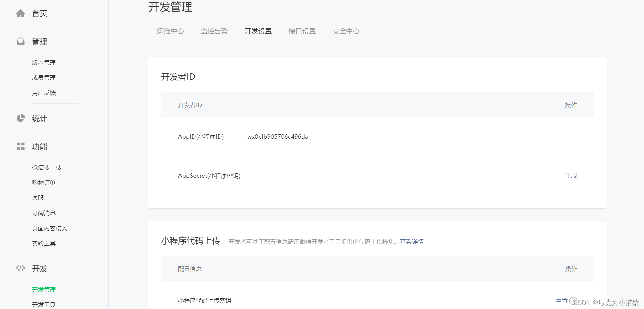The width and height of the screenshot is (644, 309).
Task: Open 查看详情 next to 小程序代码上传
Action: coord(411,242)
